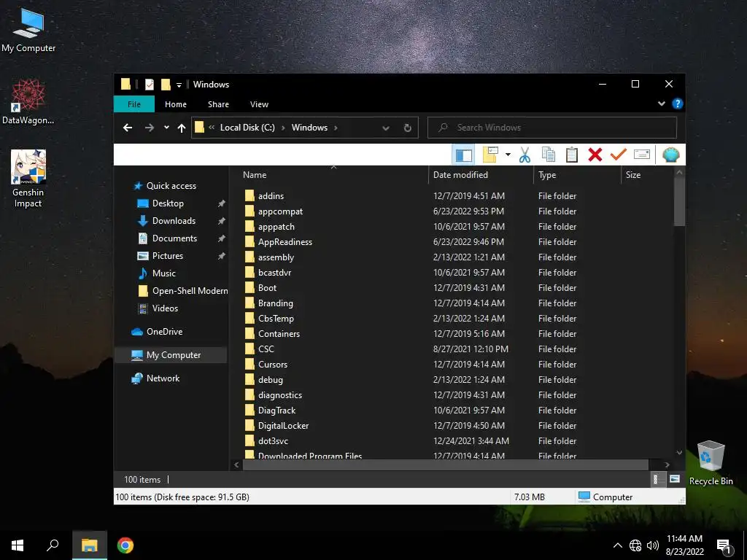Open OneDrive in navigation pane
The width and height of the screenshot is (747, 560).
tap(164, 332)
